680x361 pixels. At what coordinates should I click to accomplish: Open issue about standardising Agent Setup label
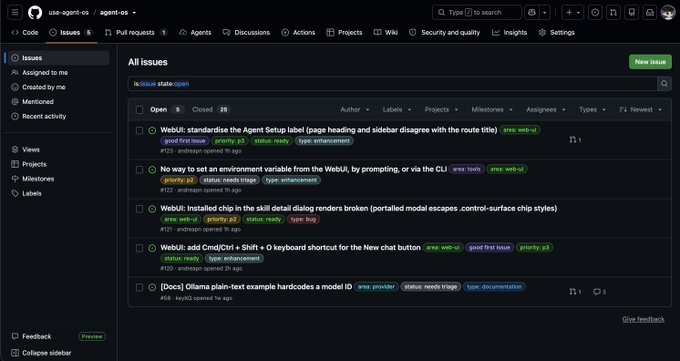tap(329, 130)
